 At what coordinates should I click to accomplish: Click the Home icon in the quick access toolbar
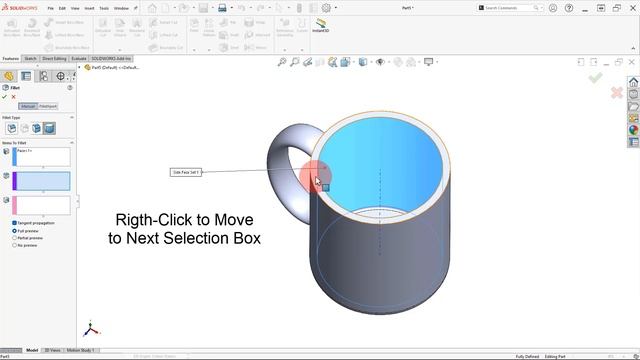click(152, 8)
